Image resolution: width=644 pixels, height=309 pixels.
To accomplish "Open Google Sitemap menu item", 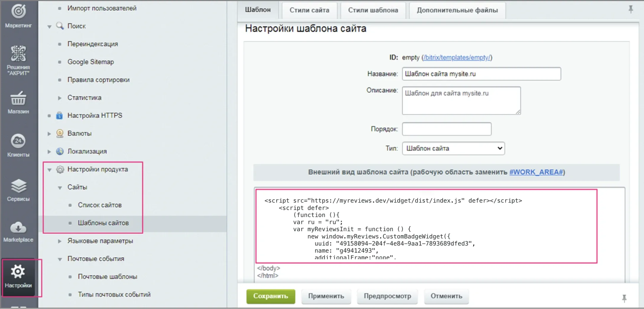I will click(x=90, y=62).
